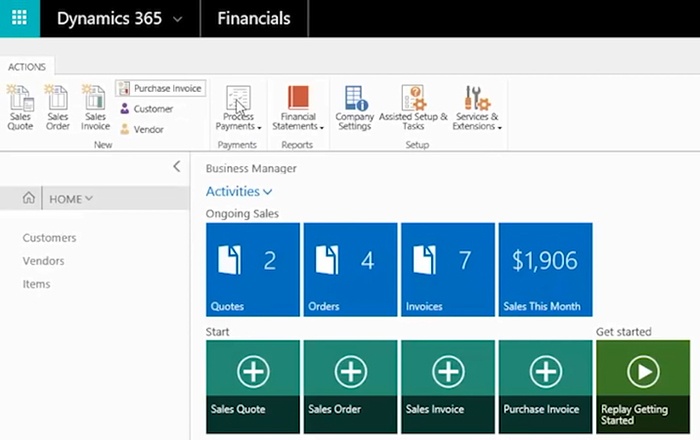Collapse the Activities section chevron
This screenshot has width=700, height=440.
[267, 192]
